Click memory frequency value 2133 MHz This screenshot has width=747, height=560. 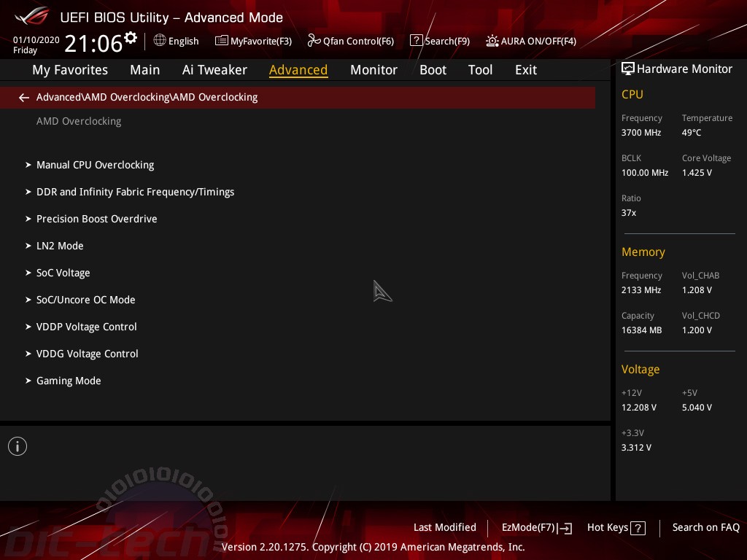[641, 290]
